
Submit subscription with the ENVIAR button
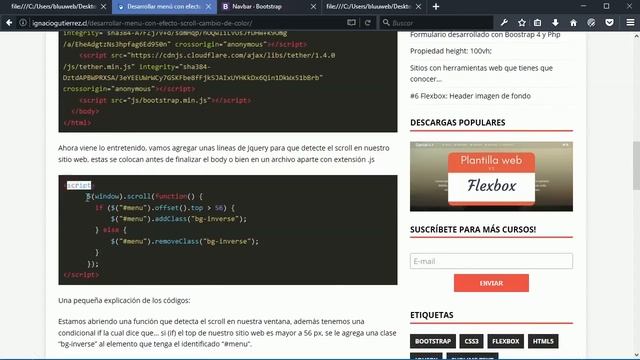tap(491, 283)
